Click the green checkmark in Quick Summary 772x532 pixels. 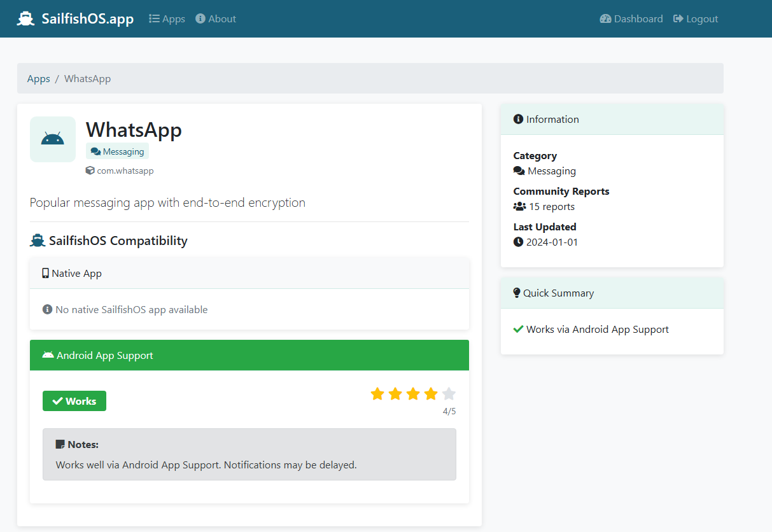point(518,329)
